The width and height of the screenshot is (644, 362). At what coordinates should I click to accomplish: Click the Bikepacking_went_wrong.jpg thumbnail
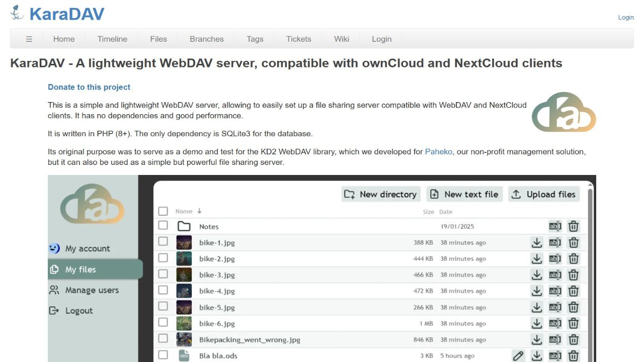coord(184,339)
